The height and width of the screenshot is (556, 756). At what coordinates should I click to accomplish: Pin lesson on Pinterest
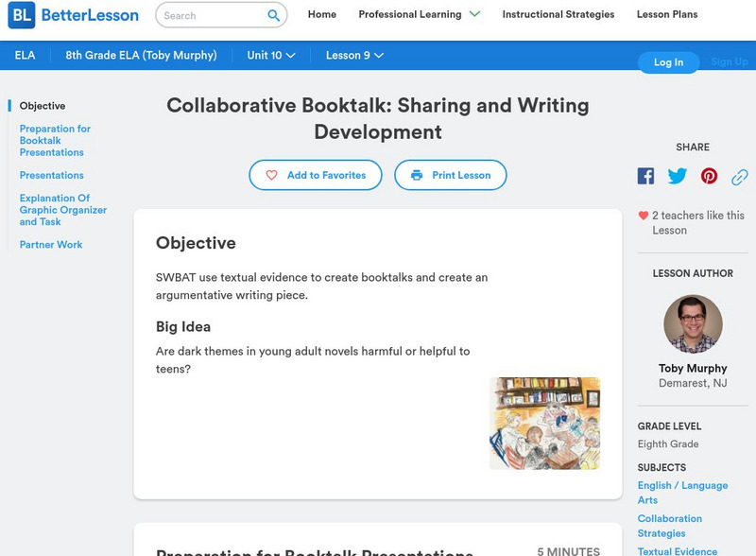tap(709, 176)
